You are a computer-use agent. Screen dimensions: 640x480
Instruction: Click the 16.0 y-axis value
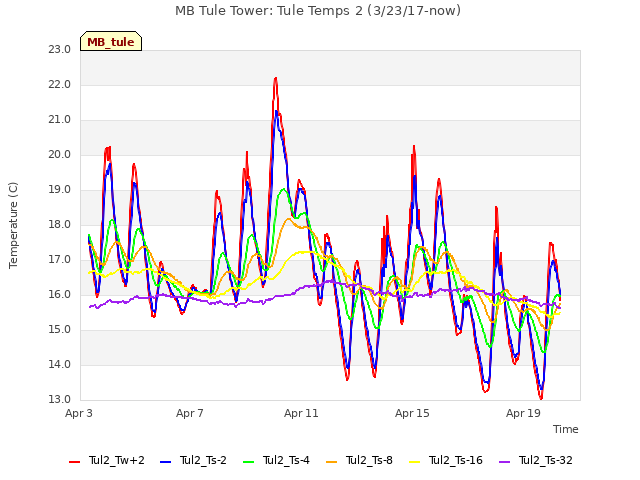60,295
